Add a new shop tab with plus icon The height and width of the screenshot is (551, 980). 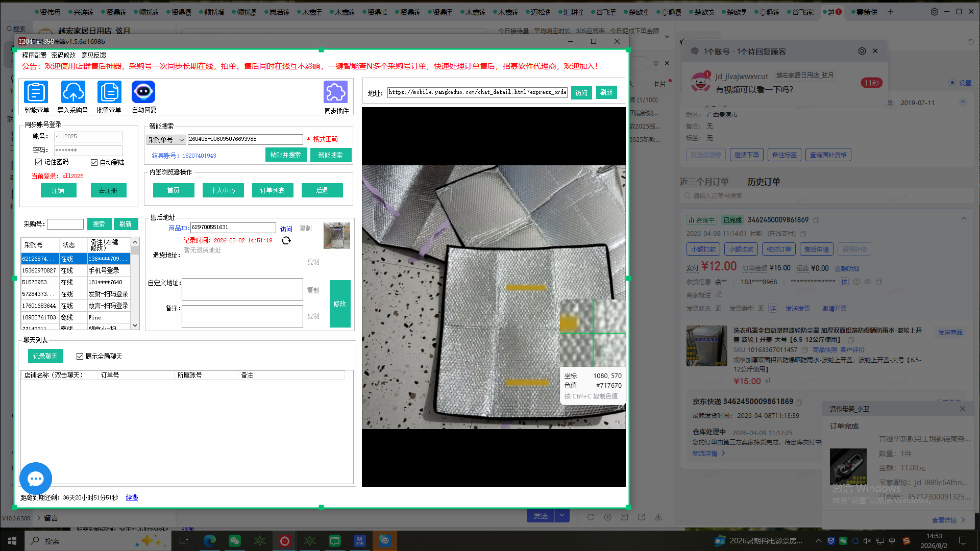(x=891, y=12)
